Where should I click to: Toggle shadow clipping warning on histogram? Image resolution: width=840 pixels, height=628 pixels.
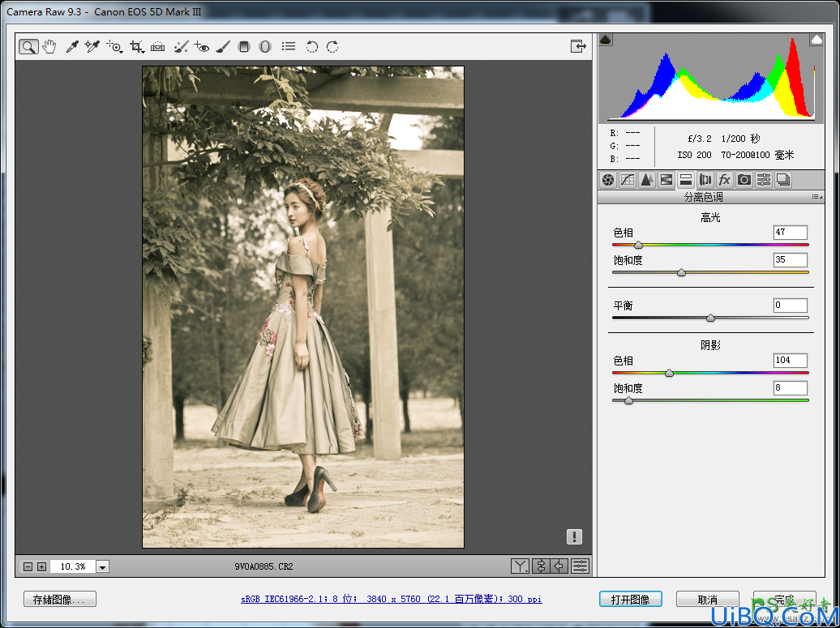click(x=606, y=40)
